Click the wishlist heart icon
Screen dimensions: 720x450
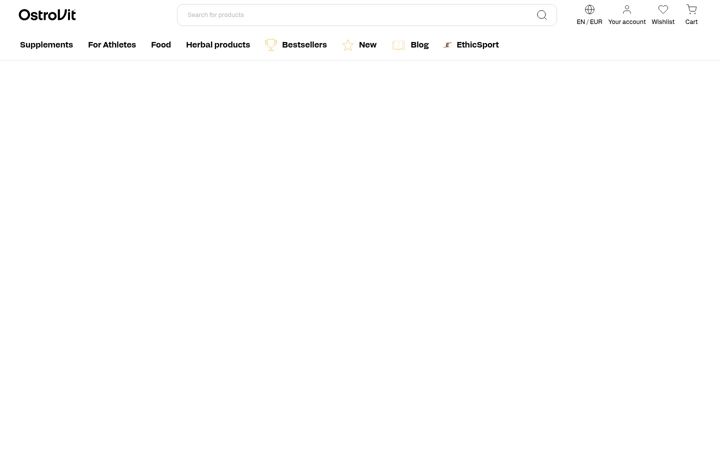[663, 9]
